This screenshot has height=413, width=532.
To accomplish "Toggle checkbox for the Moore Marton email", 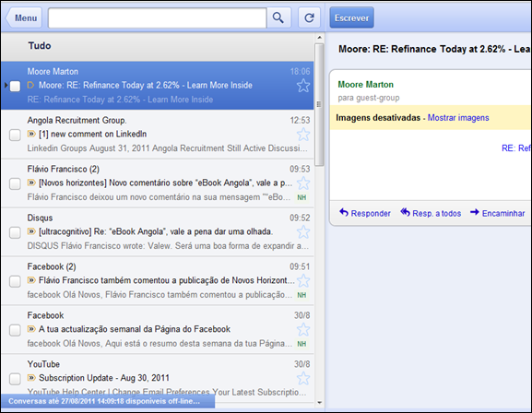I will tap(15, 87).
